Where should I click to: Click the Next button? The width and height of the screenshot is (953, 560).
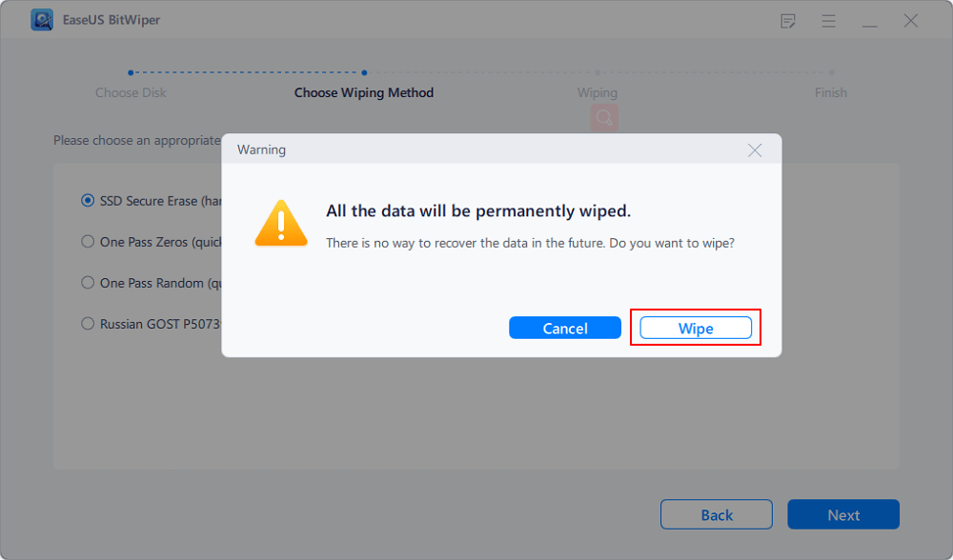point(843,515)
